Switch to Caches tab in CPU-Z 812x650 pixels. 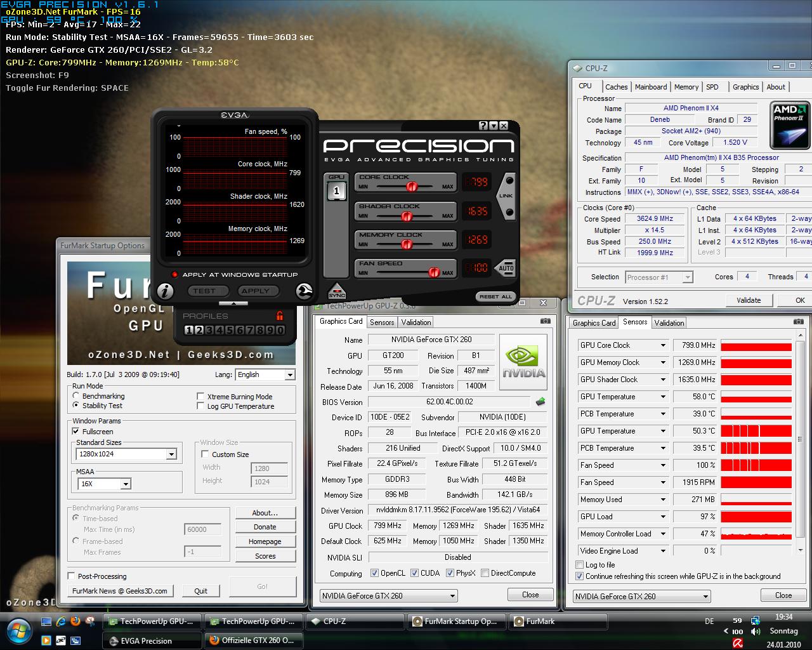[616, 87]
